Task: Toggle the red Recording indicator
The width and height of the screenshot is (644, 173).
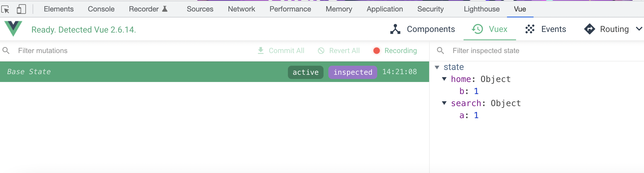Action: pos(376,51)
